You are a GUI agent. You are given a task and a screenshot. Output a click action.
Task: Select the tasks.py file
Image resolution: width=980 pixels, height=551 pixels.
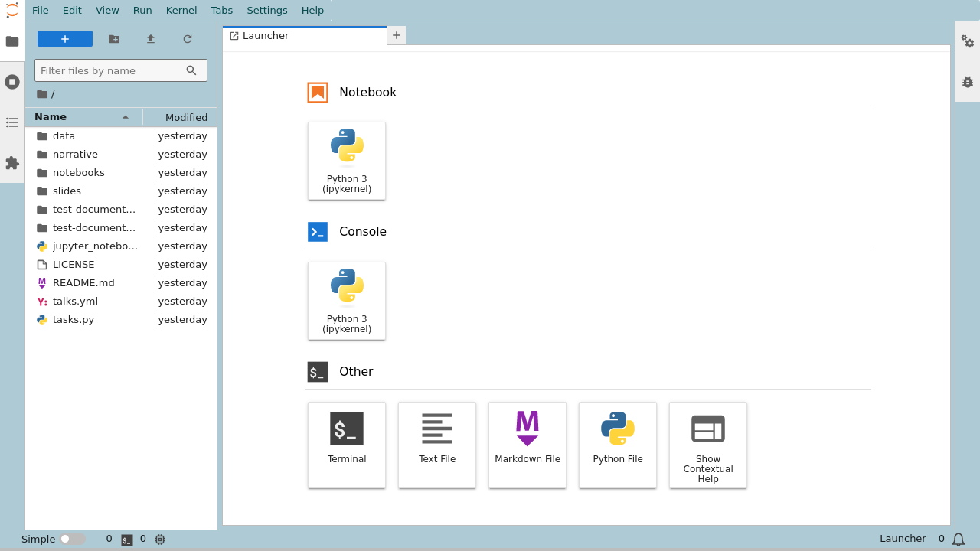(121, 320)
